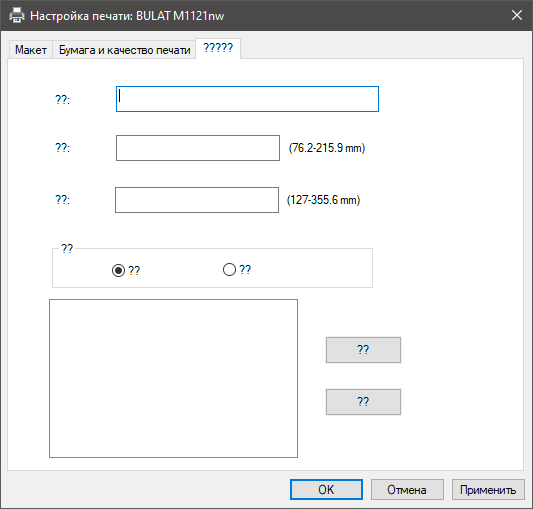Viewport: 533px width, 509px height.
Task: Focus the topmost wide text field
Action: 247,99
